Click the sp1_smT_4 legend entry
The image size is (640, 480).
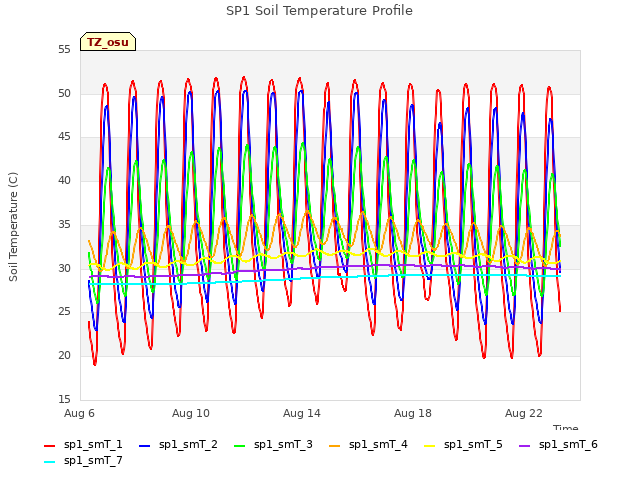[x=369, y=444]
